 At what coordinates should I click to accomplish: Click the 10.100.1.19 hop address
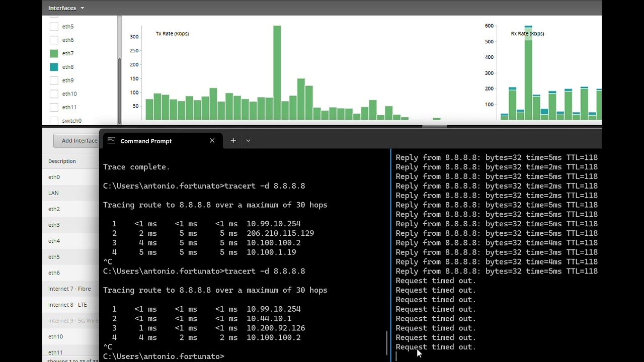click(x=271, y=252)
